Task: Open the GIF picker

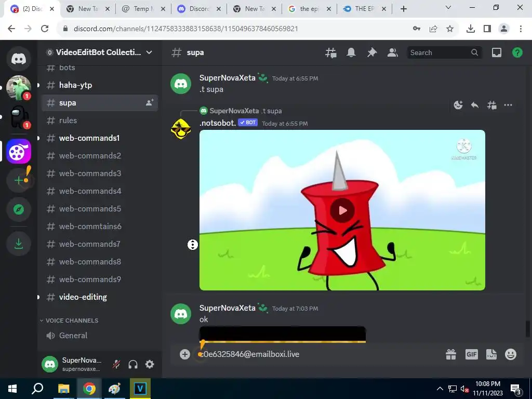Action: coord(472,354)
